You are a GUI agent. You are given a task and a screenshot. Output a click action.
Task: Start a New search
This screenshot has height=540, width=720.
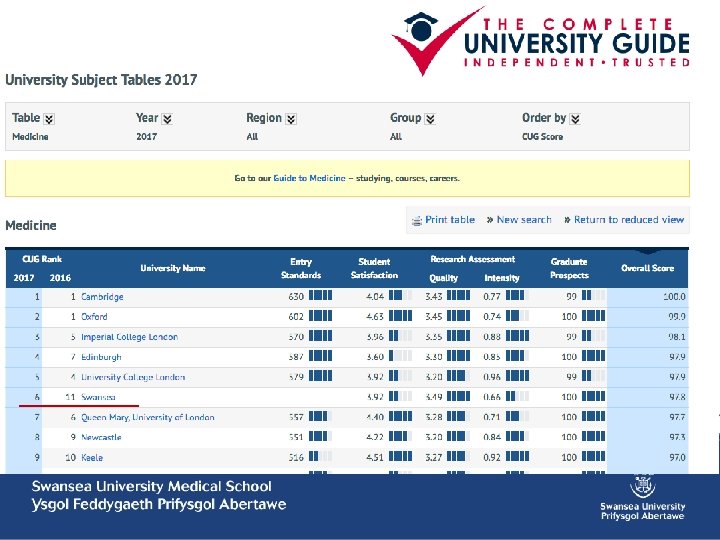[x=524, y=219]
